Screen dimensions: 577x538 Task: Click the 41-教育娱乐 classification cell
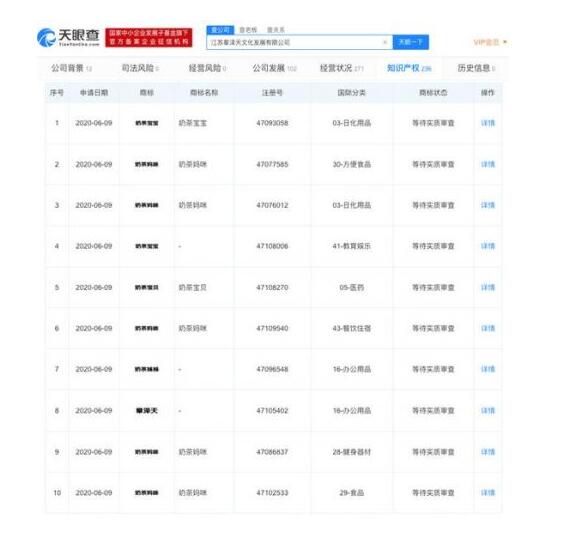pyautogui.click(x=351, y=246)
